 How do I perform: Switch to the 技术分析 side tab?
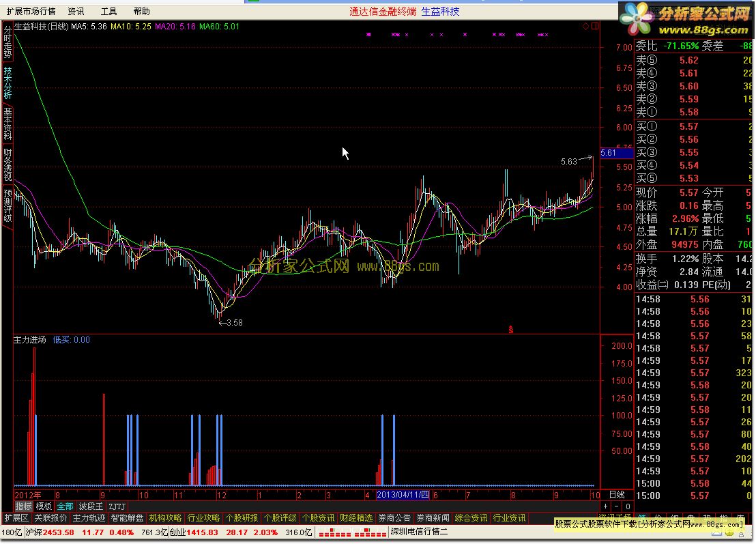click(8, 83)
